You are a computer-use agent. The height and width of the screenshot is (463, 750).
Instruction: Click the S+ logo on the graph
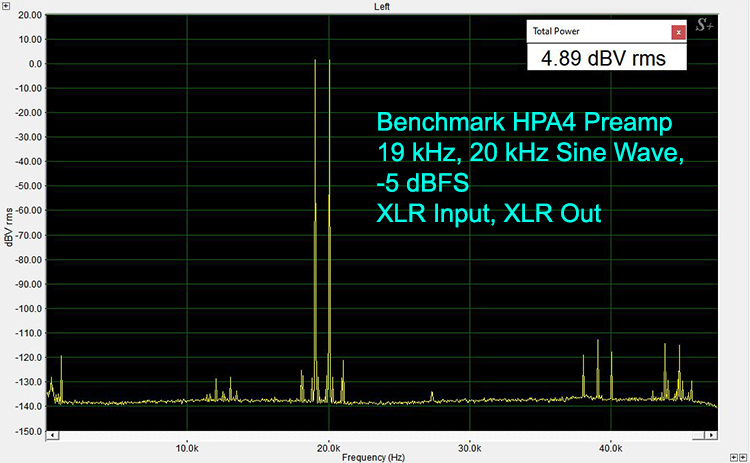[x=704, y=32]
